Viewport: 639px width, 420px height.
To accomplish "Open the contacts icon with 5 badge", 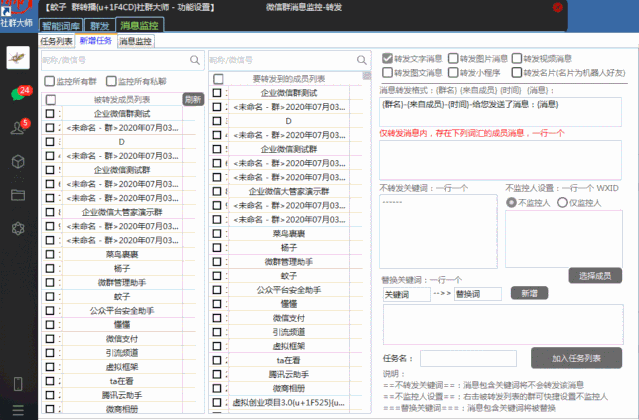I will coord(19,127).
